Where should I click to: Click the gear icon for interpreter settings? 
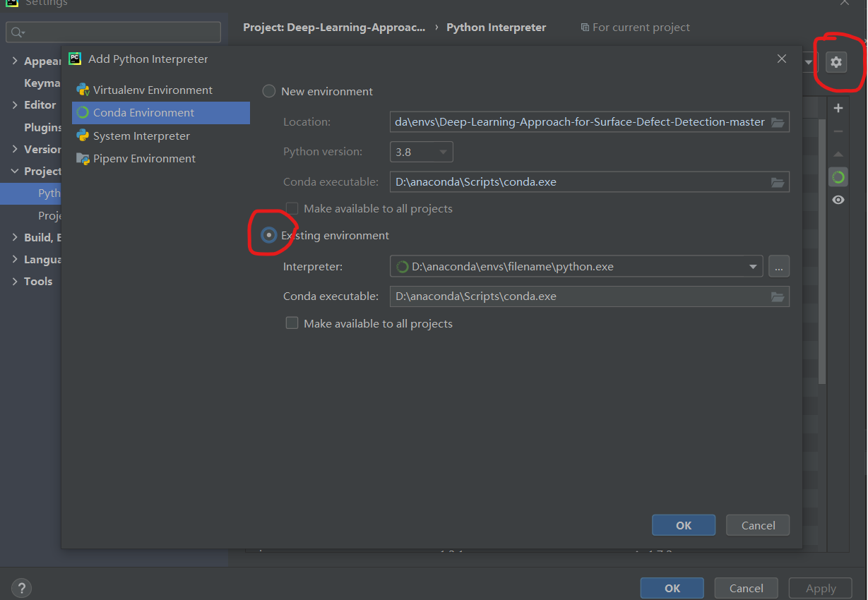point(836,62)
